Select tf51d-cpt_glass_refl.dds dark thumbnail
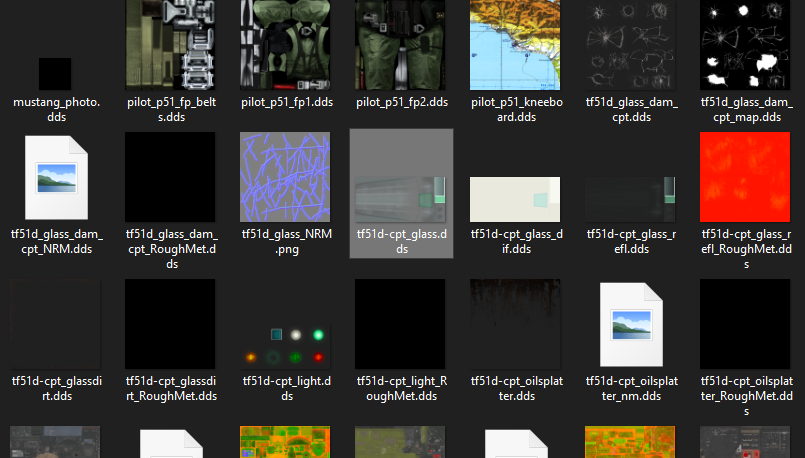 tap(630, 199)
